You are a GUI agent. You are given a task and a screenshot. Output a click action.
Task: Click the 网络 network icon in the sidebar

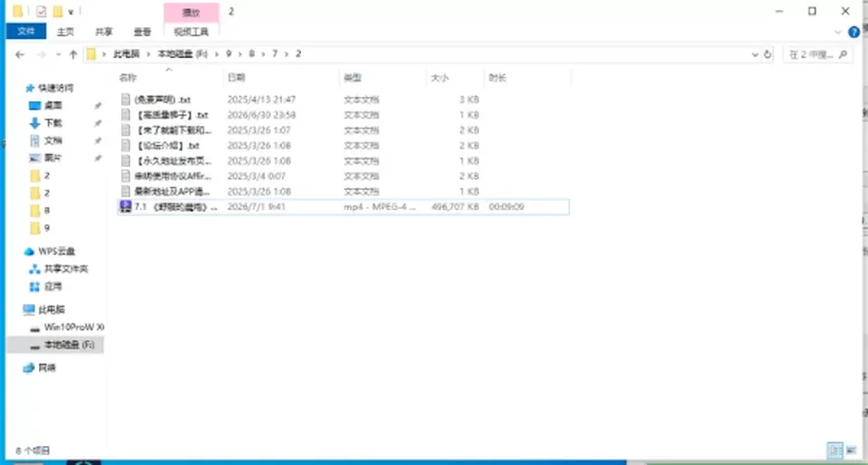tap(29, 368)
